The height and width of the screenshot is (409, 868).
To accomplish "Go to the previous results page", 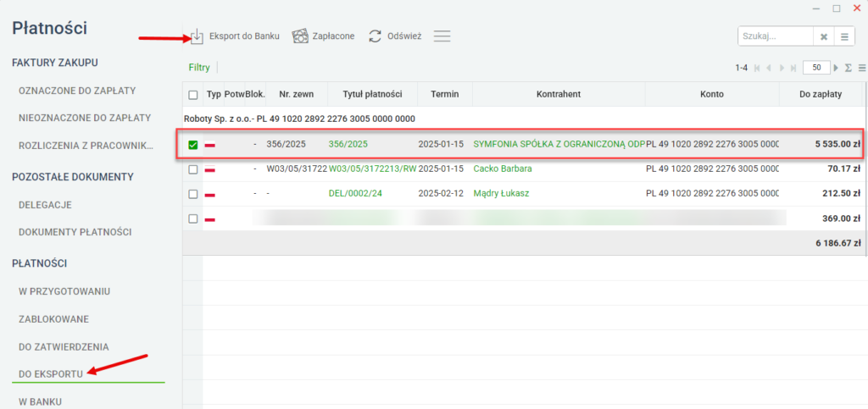I will [770, 68].
